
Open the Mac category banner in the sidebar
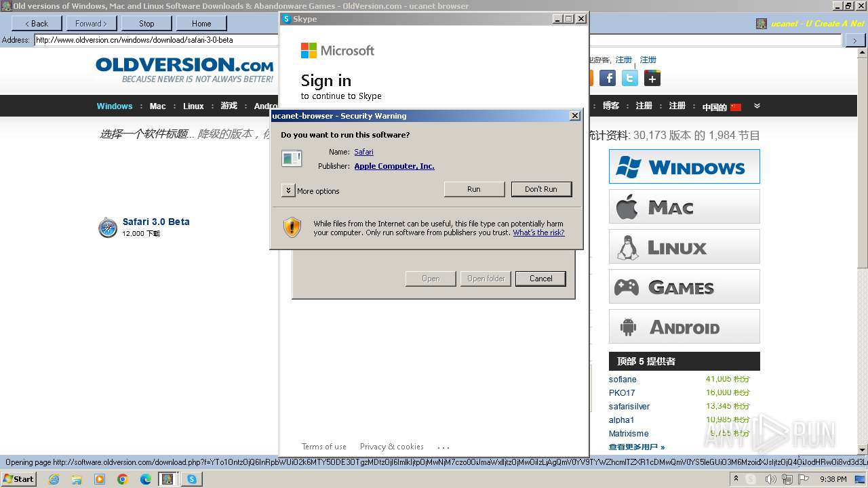pos(684,206)
